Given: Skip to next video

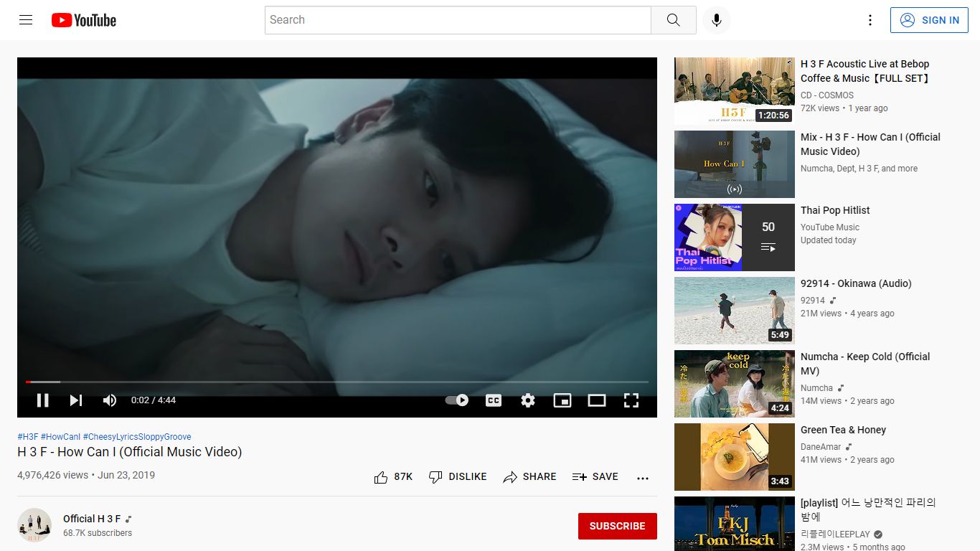Looking at the screenshot, I should [76, 400].
